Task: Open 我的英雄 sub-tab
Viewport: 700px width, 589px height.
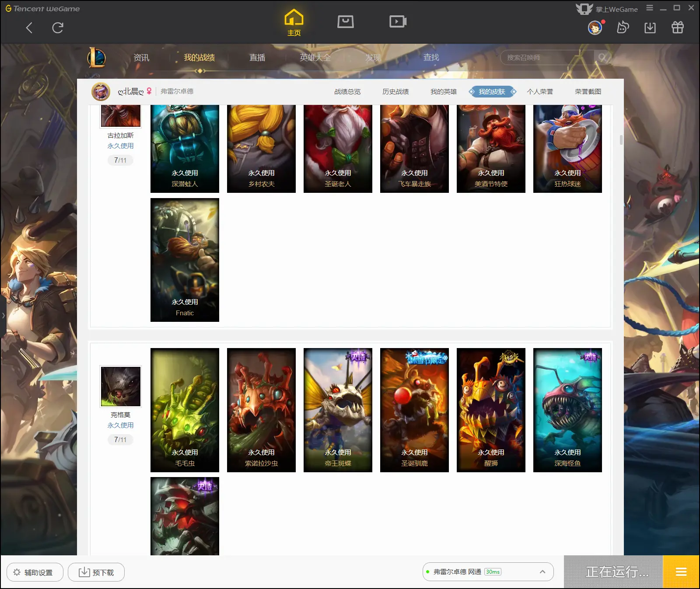Action: coord(444,91)
